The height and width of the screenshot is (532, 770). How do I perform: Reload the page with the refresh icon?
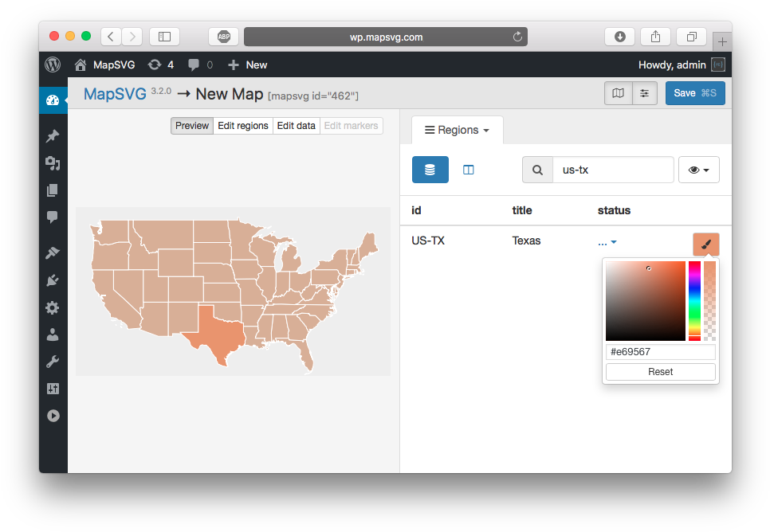coord(517,37)
